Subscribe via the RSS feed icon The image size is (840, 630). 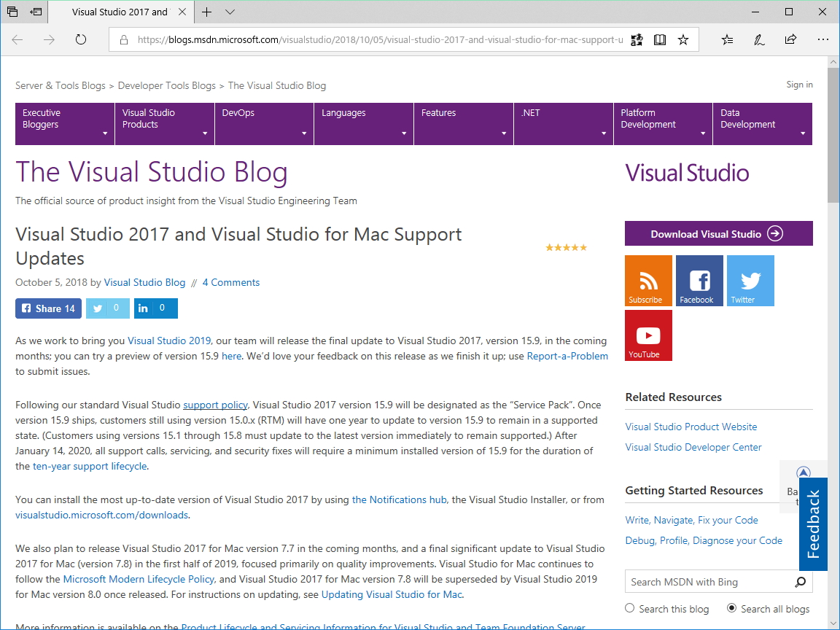(x=647, y=280)
